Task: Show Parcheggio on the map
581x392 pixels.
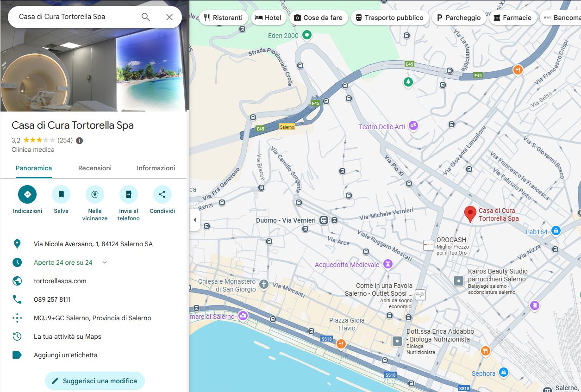Action: click(x=459, y=18)
